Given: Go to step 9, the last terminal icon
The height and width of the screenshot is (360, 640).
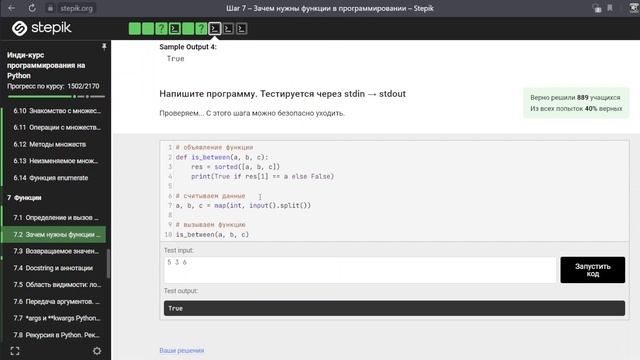Looking at the screenshot, I should tap(241, 29).
